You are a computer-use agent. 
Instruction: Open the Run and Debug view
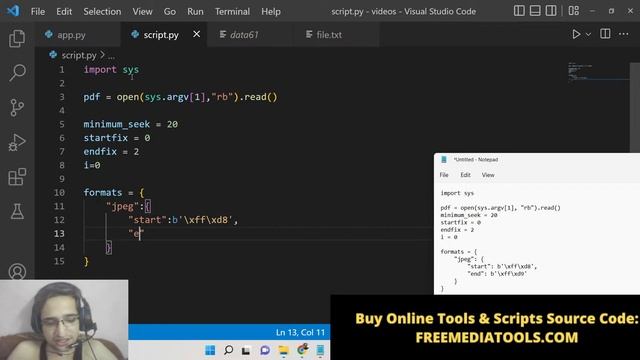tap(17, 142)
